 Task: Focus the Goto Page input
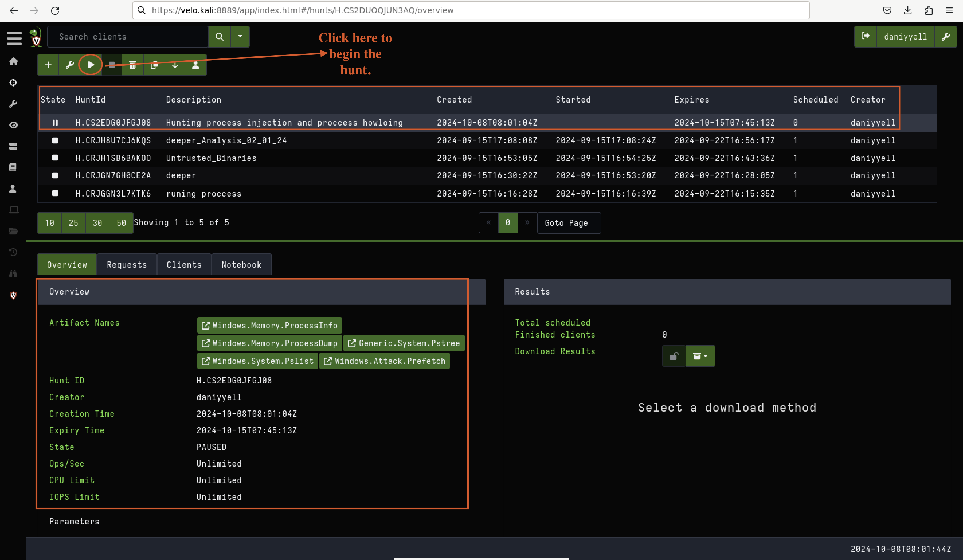pyautogui.click(x=569, y=223)
